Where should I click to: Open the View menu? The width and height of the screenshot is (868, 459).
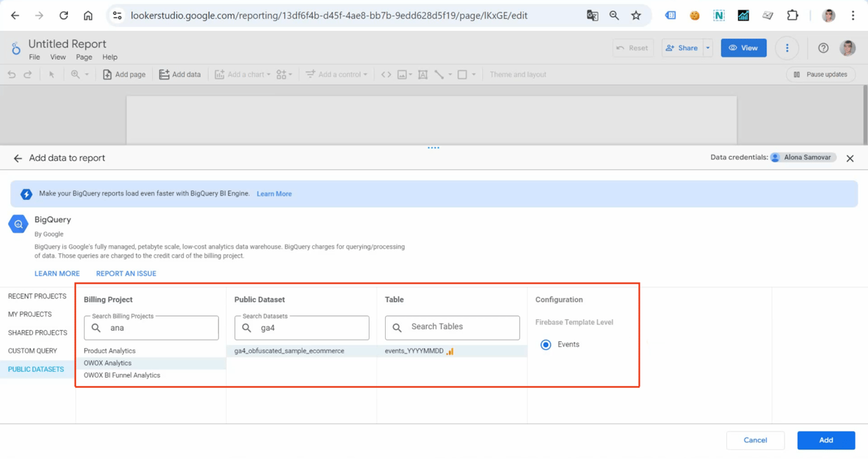coord(58,57)
